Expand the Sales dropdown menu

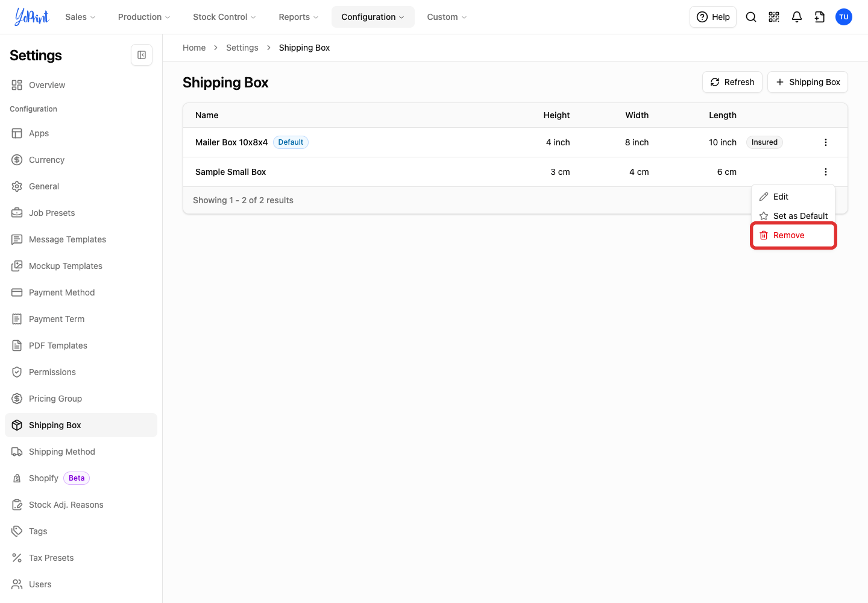(80, 17)
